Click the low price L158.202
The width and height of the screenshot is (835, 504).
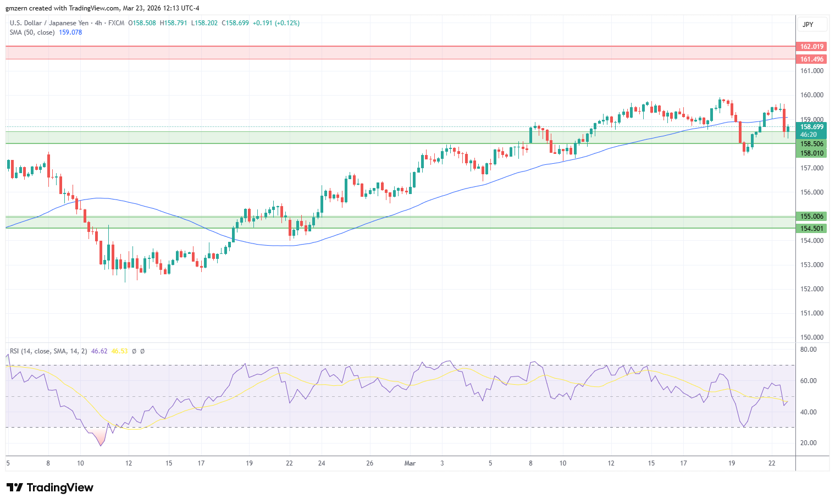click(204, 23)
